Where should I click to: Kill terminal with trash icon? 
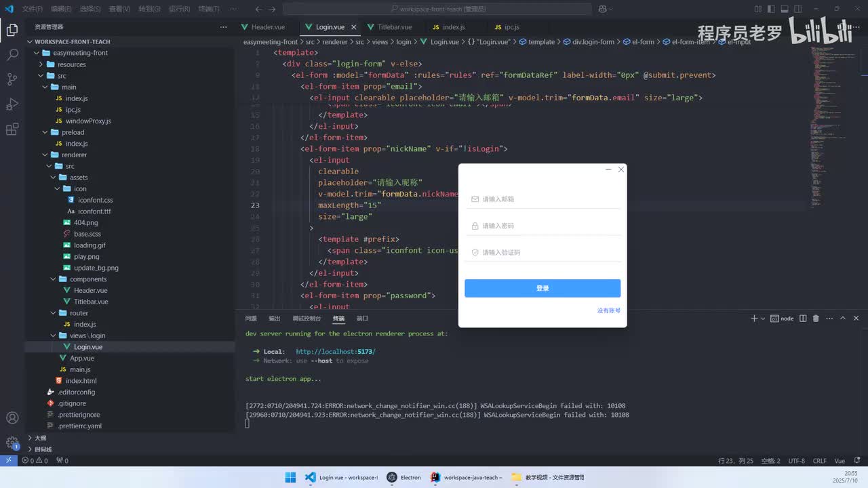816,318
